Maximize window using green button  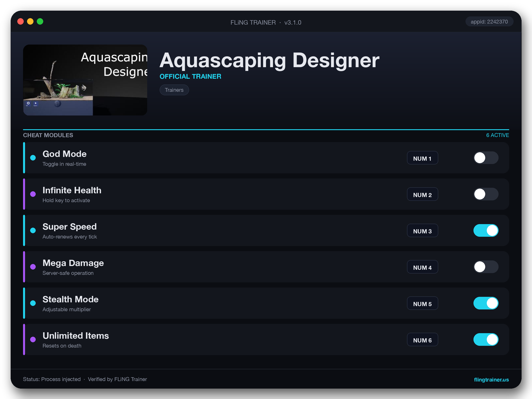[40, 22]
